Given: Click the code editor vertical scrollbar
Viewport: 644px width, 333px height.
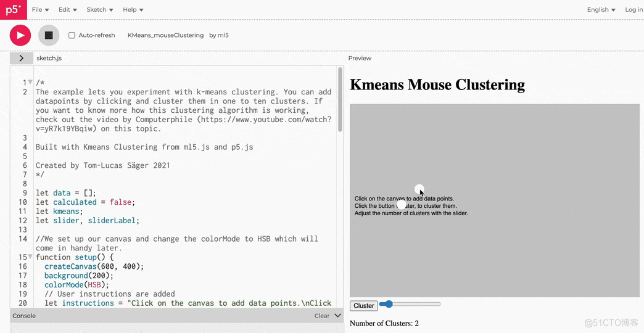Looking at the screenshot, I should (340, 99).
